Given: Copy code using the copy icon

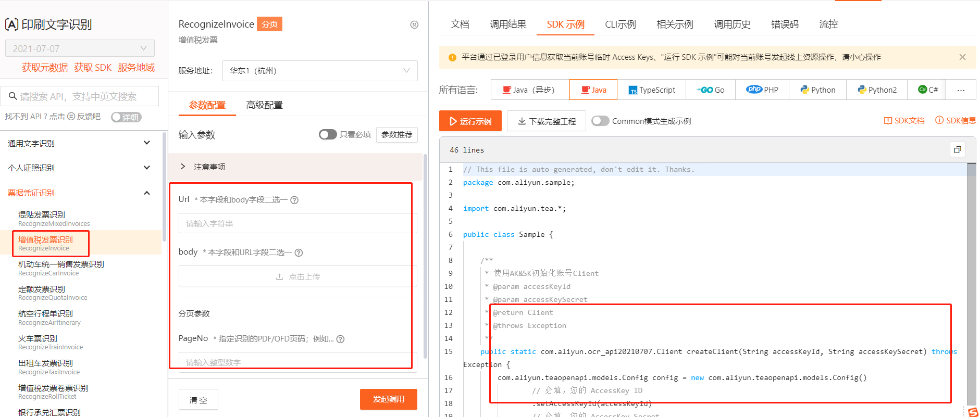Looking at the screenshot, I should coord(958,150).
